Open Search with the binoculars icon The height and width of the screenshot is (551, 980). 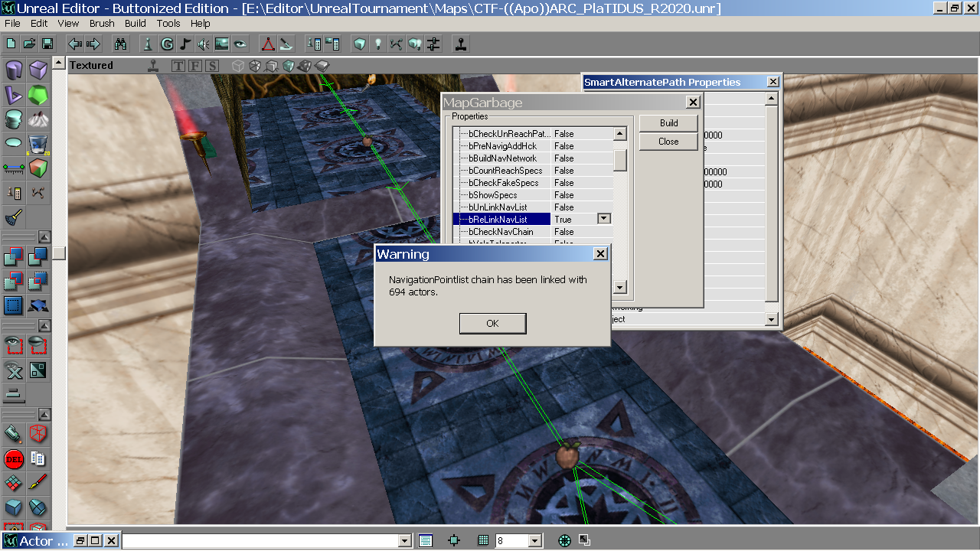pos(120,44)
